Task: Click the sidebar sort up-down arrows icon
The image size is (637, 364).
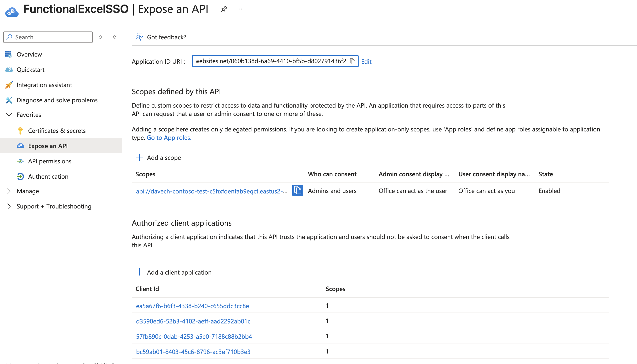Action: pos(100,37)
